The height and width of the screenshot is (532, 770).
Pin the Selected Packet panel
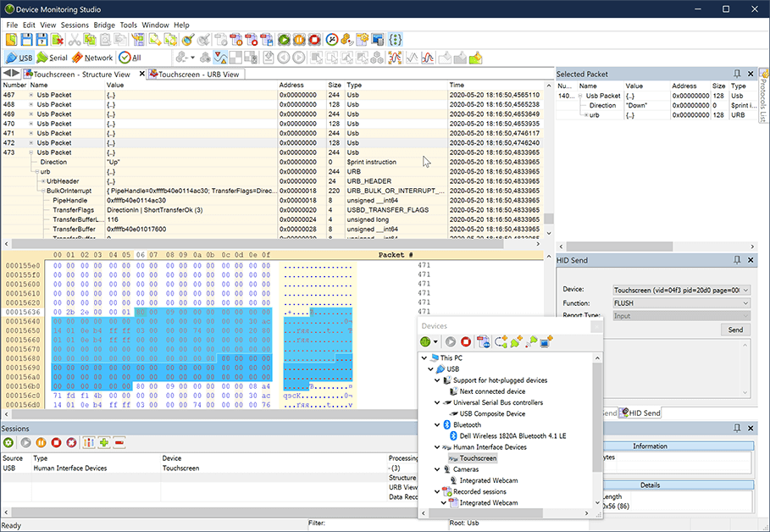click(x=737, y=75)
